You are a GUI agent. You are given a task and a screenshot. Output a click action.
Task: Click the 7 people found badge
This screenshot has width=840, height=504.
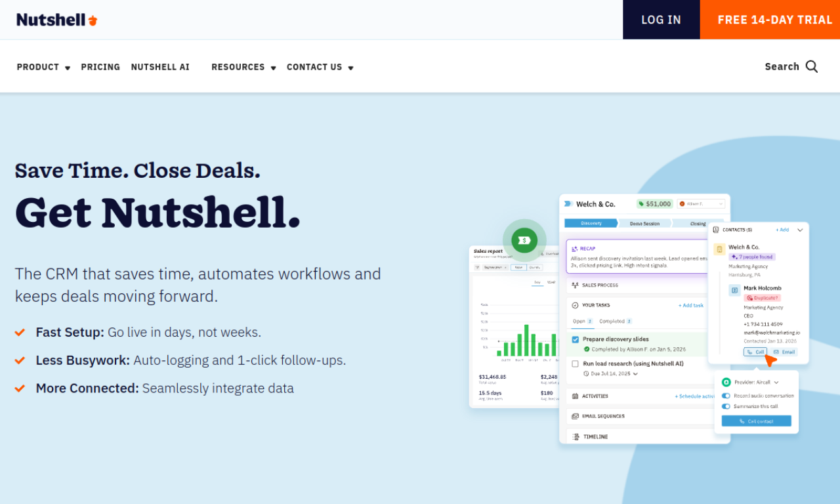(753, 257)
